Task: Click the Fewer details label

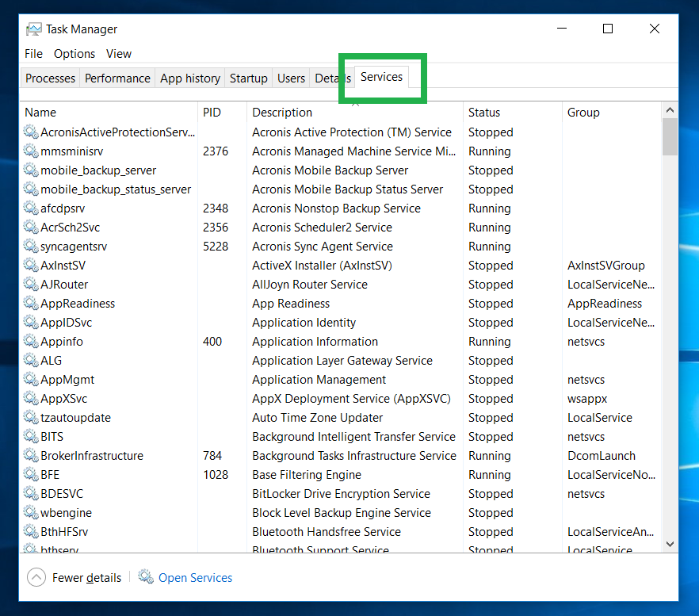Action: tap(86, 578)
